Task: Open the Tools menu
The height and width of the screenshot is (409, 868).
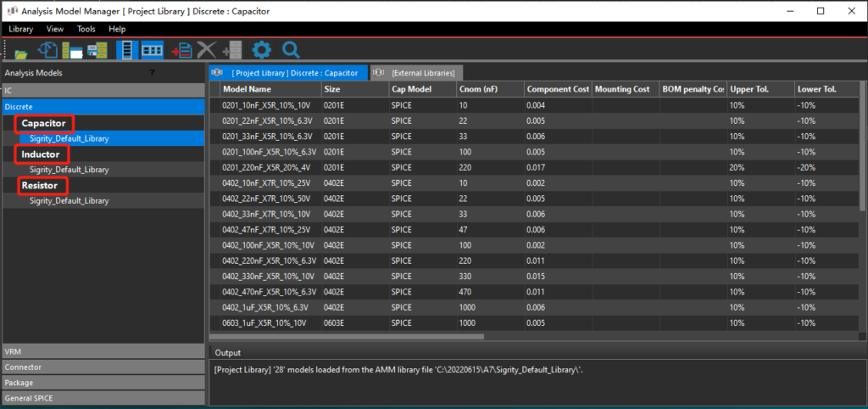Action: (86, 29)
